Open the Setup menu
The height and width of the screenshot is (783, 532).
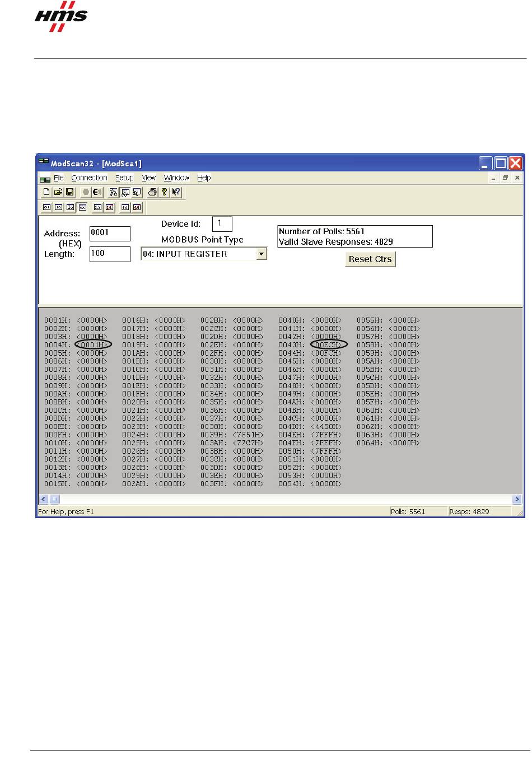(124, 178)
